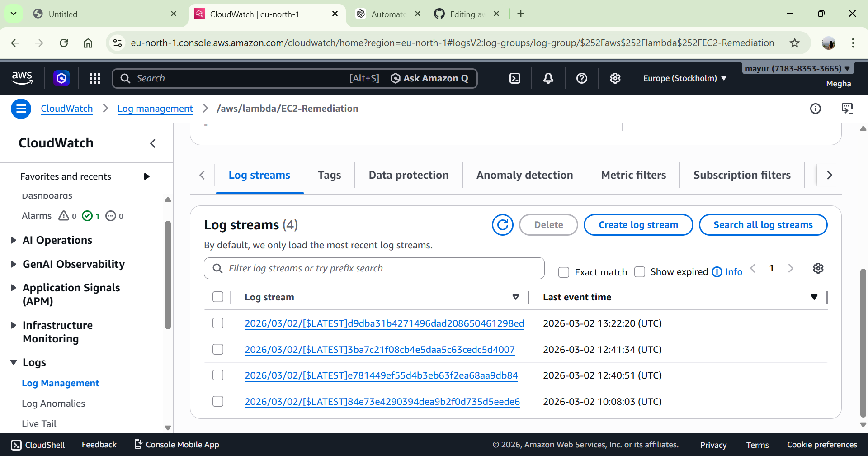
Task: Open log streams table preferences gear
Action: click(818, 268)
